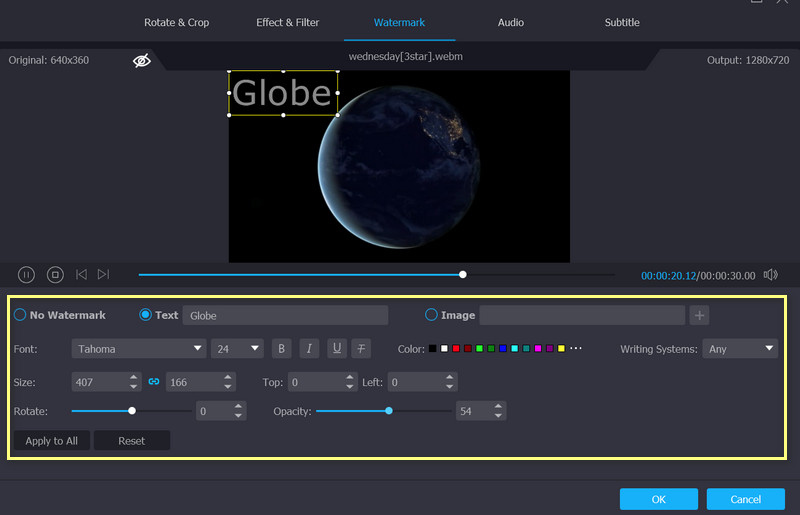Toggle preview visibility eye icon
The width and height of the screenshot is (800, 515).
coord(142,61)
